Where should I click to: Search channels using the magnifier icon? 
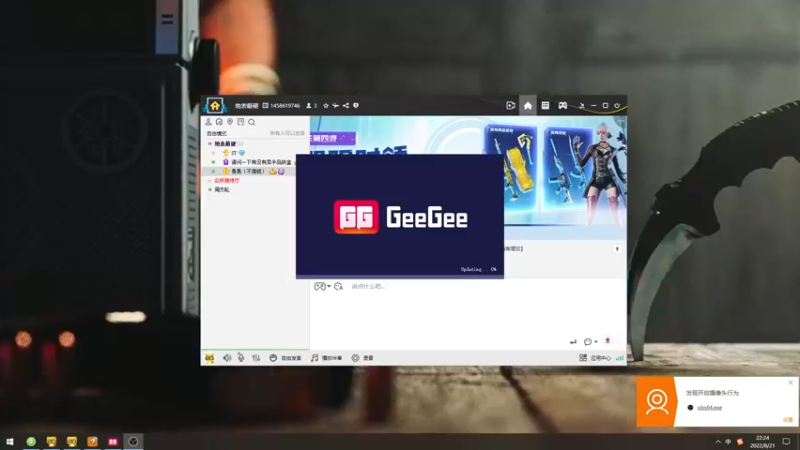[252, 122]
